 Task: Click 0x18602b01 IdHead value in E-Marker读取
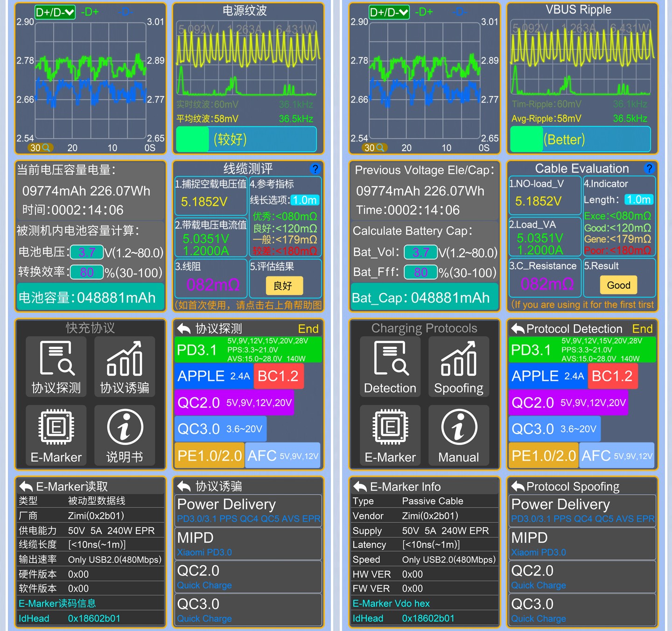pyautogui.click(x=94, y=618)
